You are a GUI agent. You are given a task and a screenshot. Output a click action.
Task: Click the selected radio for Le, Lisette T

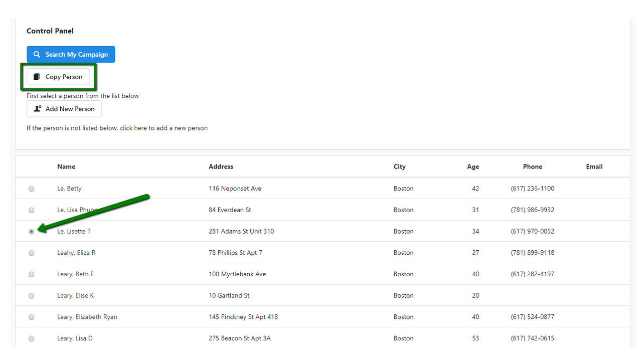click(x=32, y=232)
